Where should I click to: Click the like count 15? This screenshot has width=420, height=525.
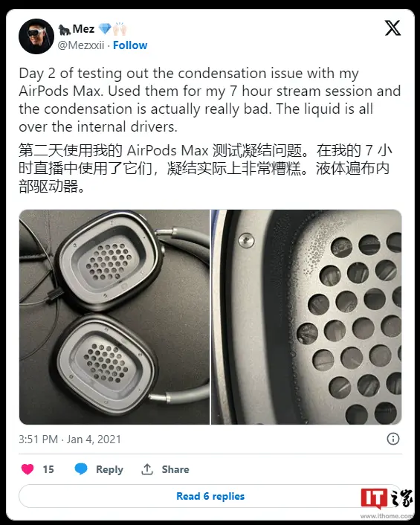[48, 469]
